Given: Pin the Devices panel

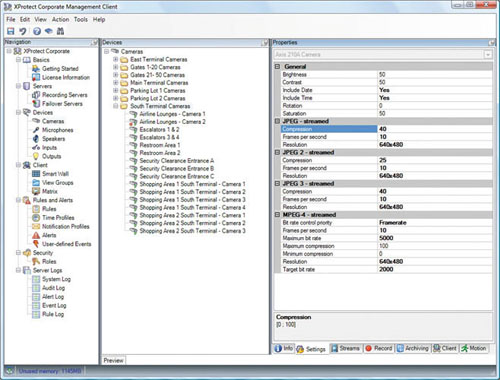Looking at the screenshot, I should [x=265, y=43].
